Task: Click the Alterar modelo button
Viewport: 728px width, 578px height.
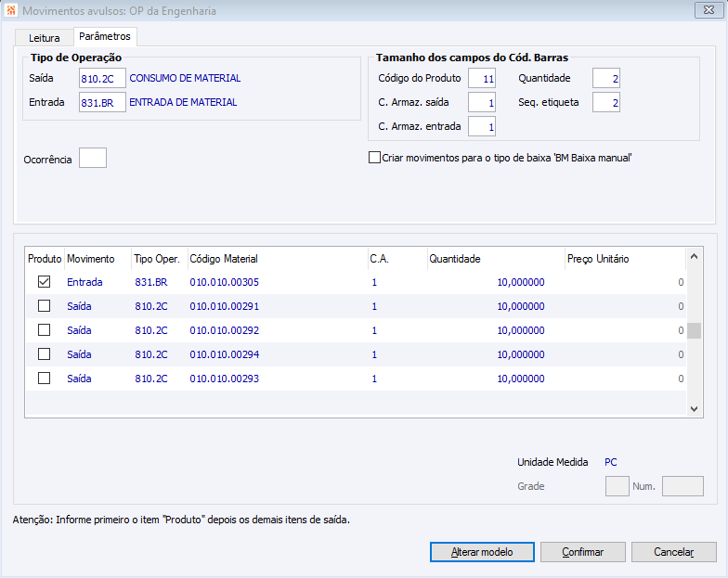Action: point(482,552)
